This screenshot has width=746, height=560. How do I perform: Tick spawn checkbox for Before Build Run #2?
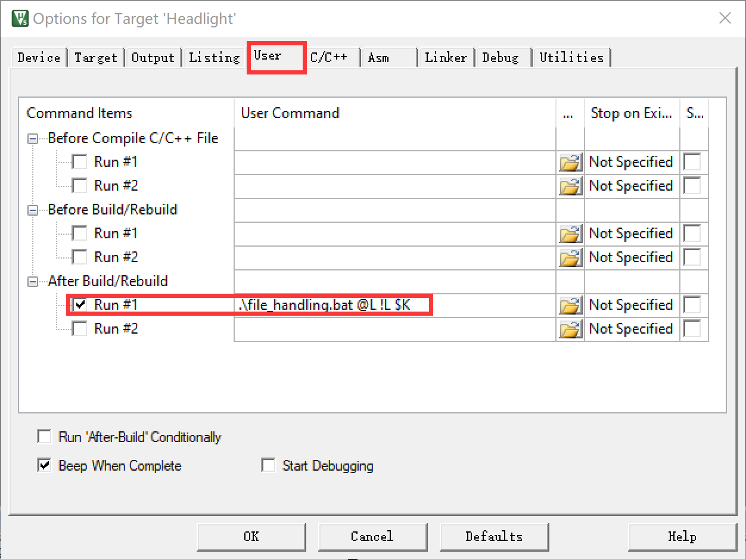[x=692, y=257]
